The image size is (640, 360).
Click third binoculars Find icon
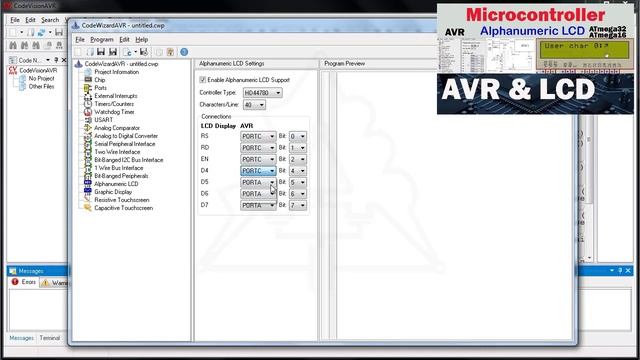[x=36, y=45]
